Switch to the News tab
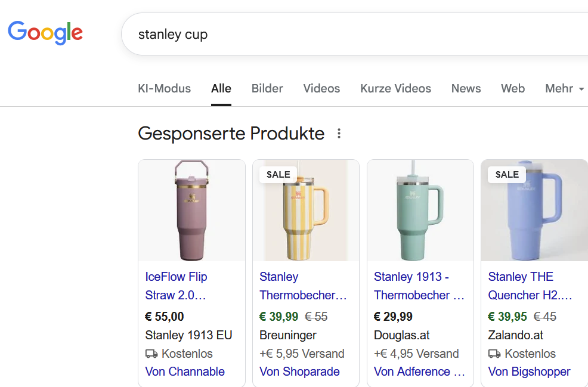 pyautogui.click(x=466, y=89)
